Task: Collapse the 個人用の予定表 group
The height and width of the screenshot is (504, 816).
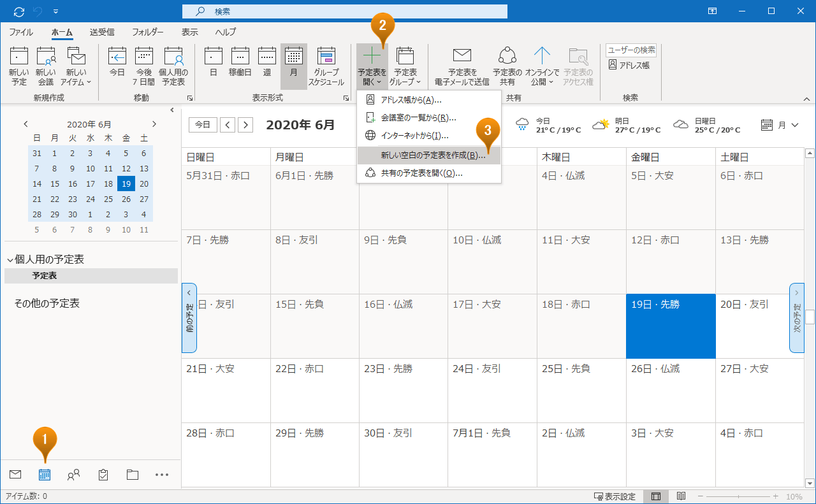Action: coord(10,260)
